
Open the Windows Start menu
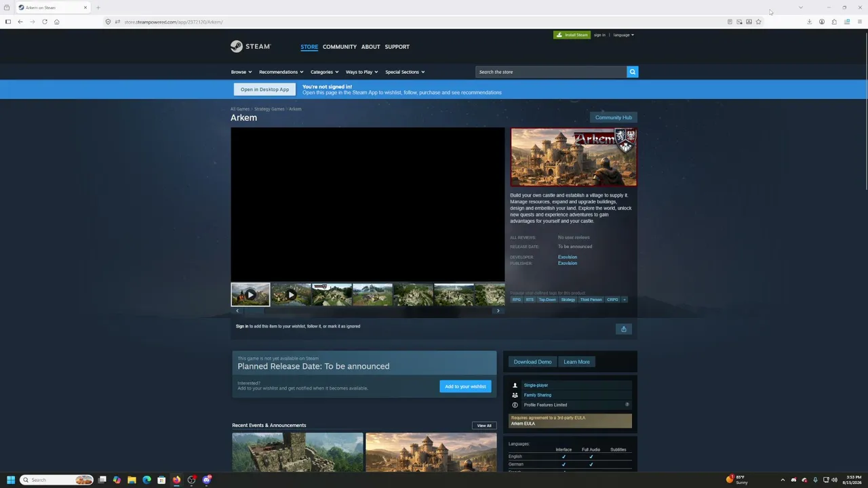click(x=11, y=480)
